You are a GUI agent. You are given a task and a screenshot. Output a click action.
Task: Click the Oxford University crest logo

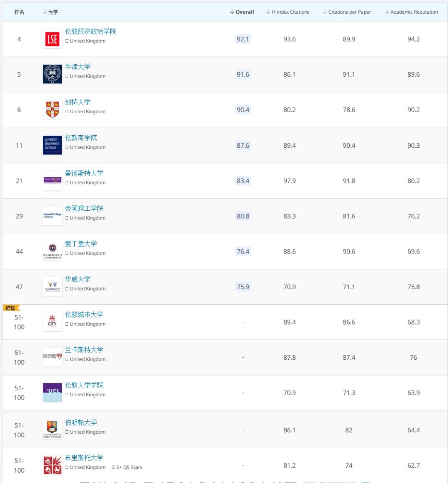tap(52, 74)
